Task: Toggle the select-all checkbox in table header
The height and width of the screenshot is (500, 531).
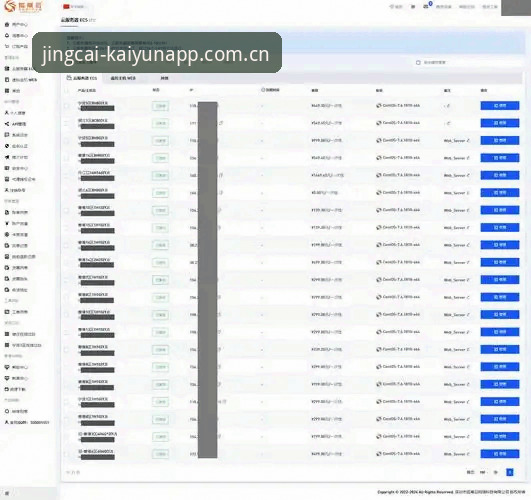Action: click(67, 90)
